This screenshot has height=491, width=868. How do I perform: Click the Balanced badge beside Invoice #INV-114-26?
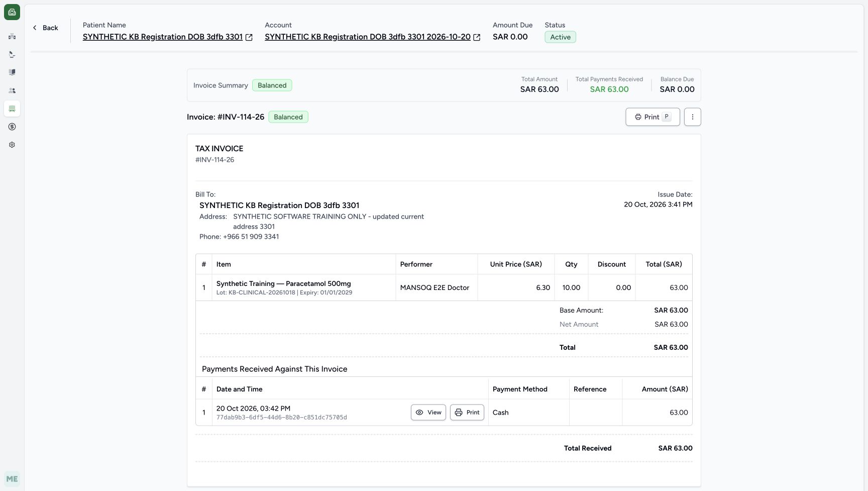tap(288, 117)
